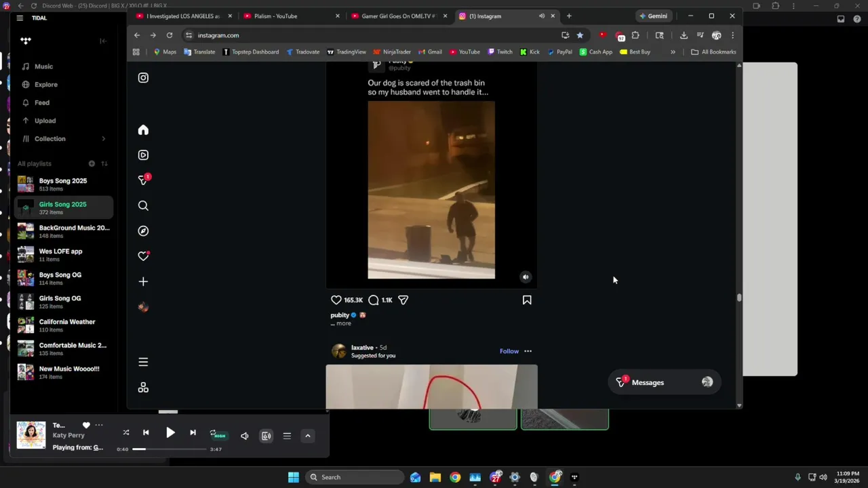Favorite the current TIDAL track with heart
Image resolution: width=868 pixels, height=488 pixels.
(86, 425)
